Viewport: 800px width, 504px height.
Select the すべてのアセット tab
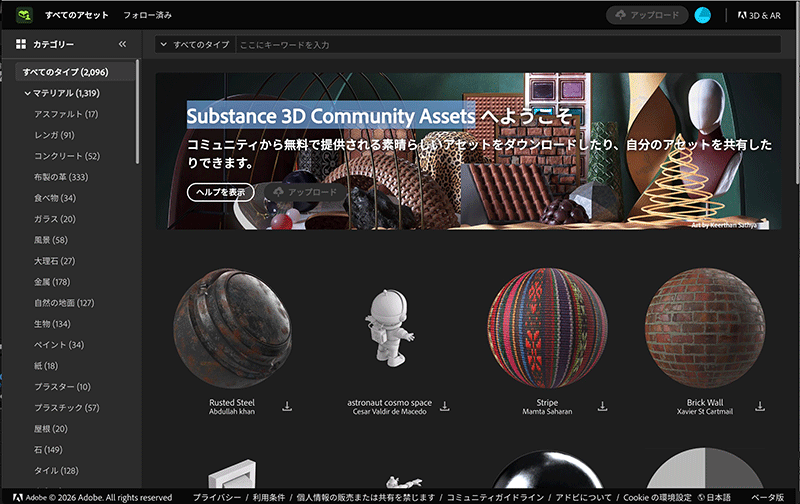click(77, 15)
